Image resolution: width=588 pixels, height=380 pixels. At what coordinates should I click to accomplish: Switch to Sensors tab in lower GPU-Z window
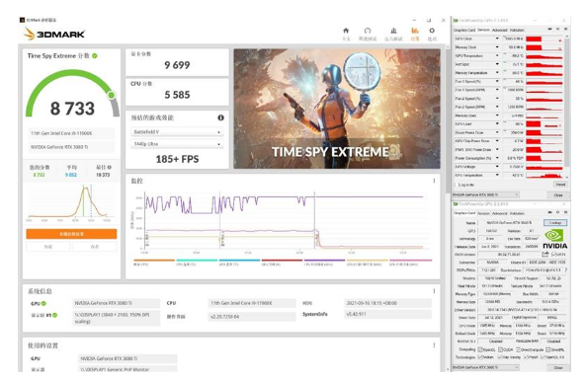pyautogui.click(x=483, y=213)
